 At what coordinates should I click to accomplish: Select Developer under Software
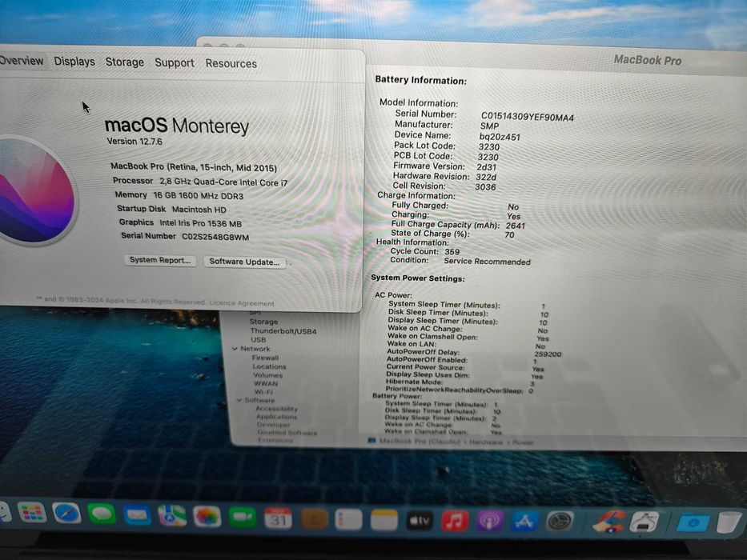tap(274, 424)
